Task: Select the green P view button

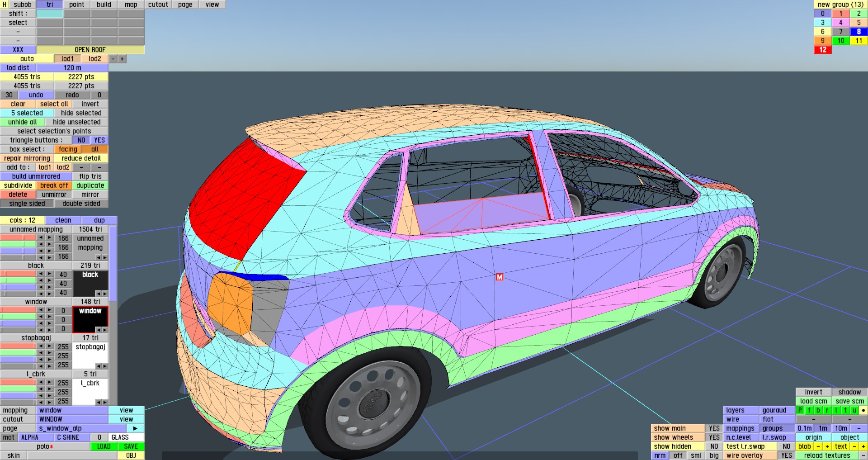Action: point(800,410)
